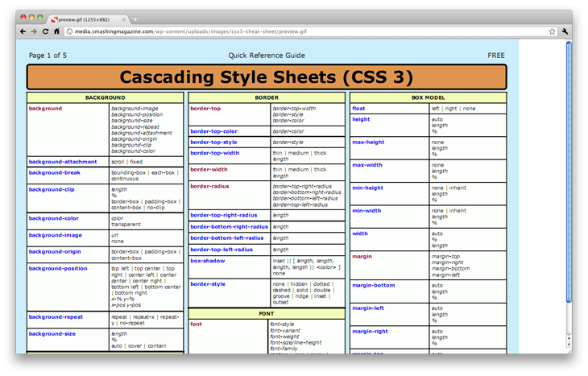This screenshot has height=376, width=588.
Task: Click the BOX MODEL section header
Action: tap(428, 97)
